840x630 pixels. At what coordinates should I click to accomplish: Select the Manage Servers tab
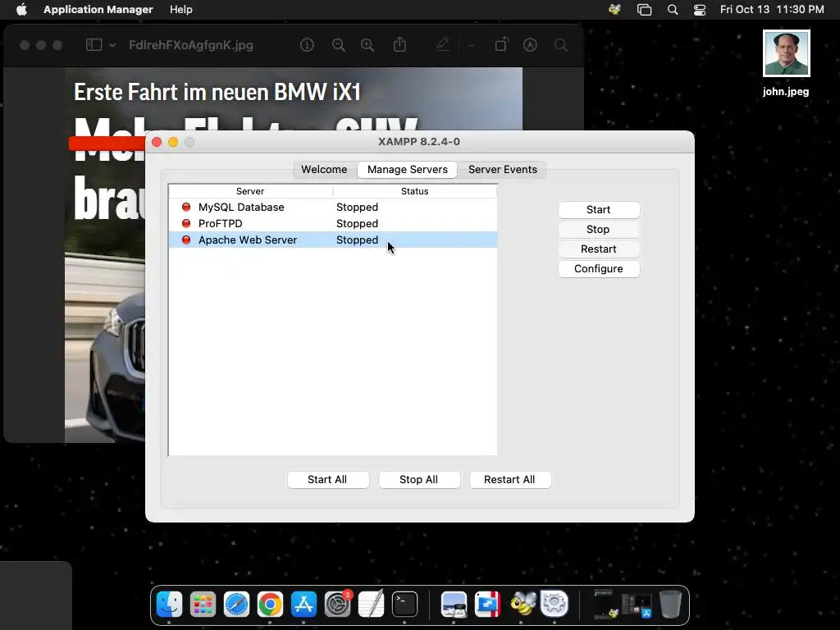click(407, 169)
